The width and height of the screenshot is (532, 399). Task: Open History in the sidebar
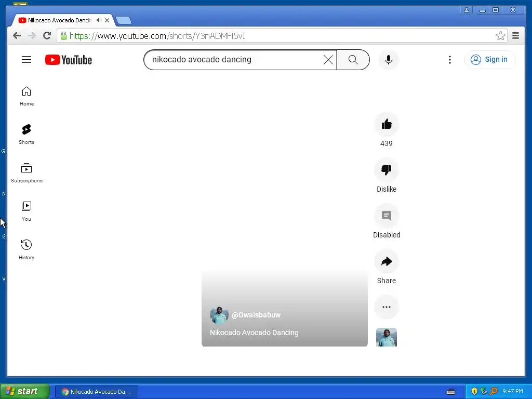click(x=26, y=250)
